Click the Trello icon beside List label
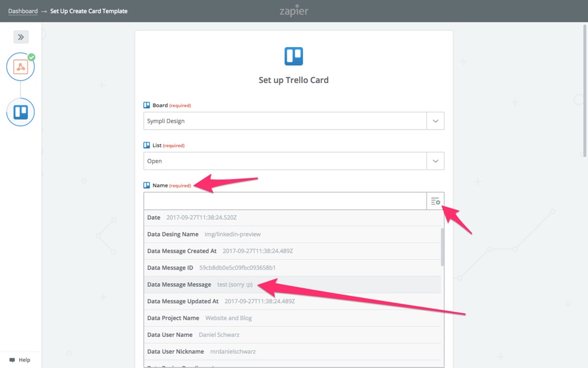The image size is (588, 368). (x=146, y=145)
